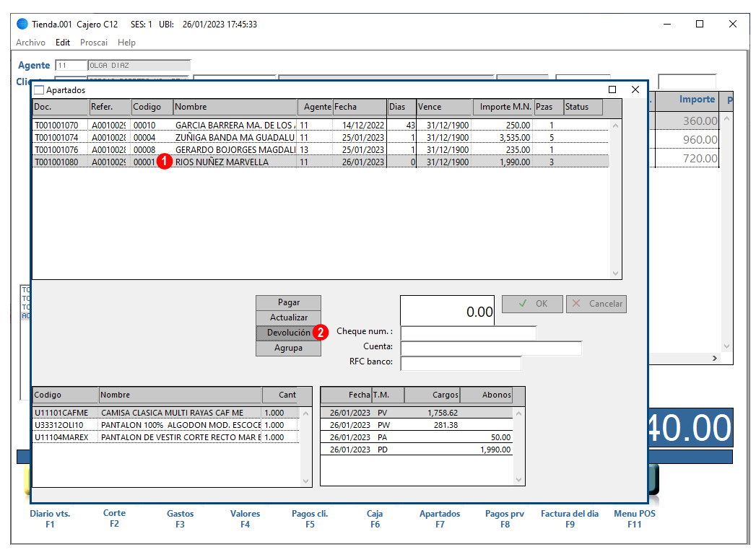Open Pagos prv F8

tap(505, 519)
